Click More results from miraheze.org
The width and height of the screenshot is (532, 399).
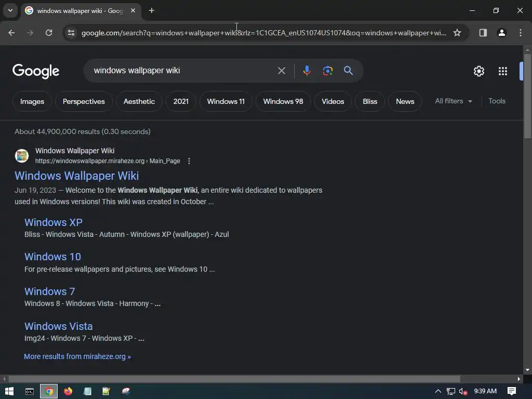(x=77, y=356)
